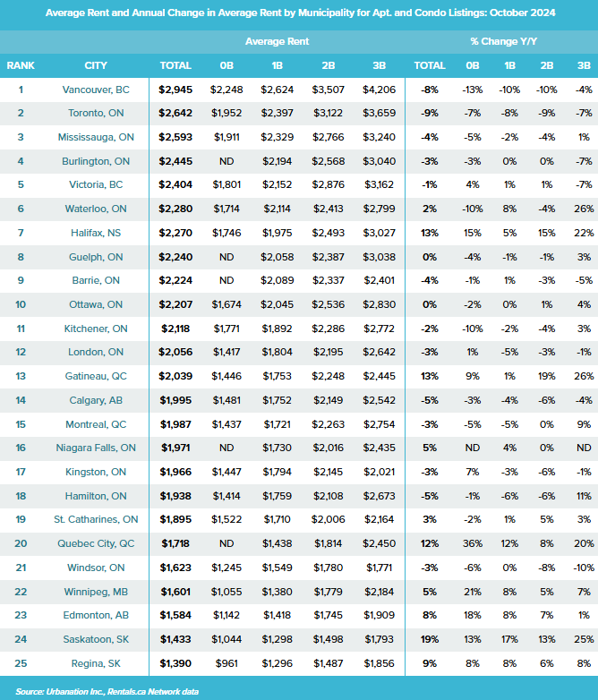
Task: Click Kitchener's total rent $2,118
Action: tap(175, 329)
